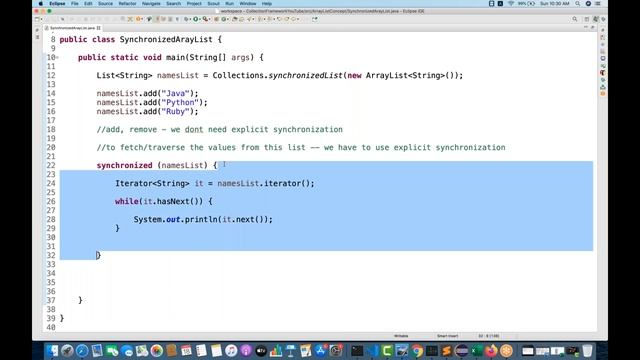Open Finder from the Dock

(52, 351)
